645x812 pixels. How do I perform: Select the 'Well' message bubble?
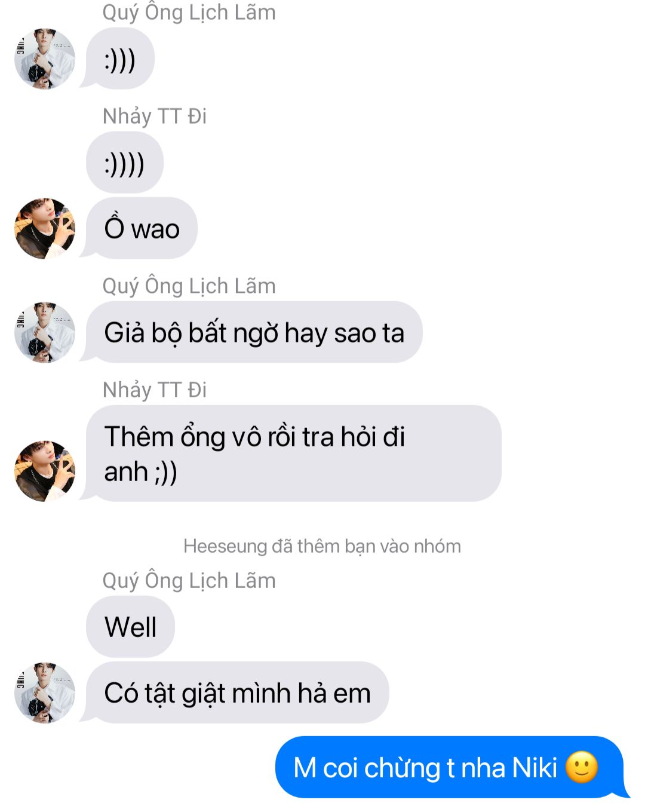click(130, 627)
